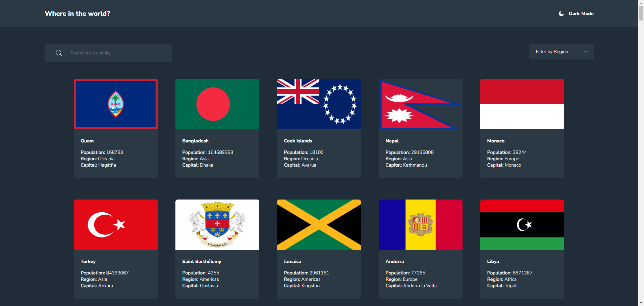Screen dimensions: 644x306
Task: Open the Filter by Region dropdown
Action: 561,52
